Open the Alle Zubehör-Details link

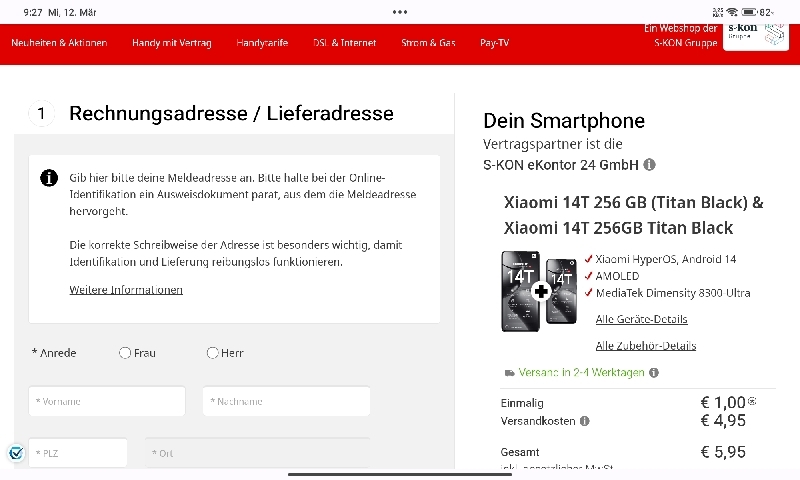point(646,346)
